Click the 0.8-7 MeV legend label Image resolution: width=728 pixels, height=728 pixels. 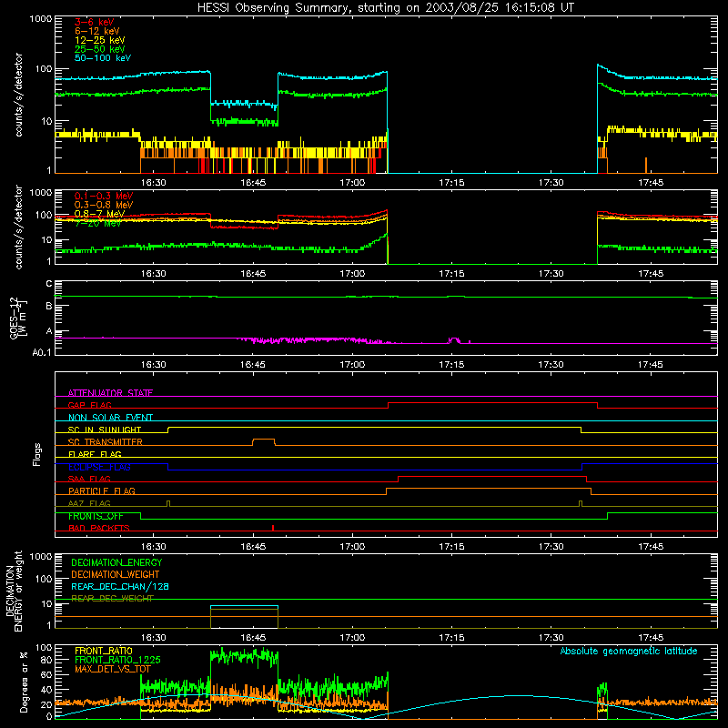tap(99, 214)
